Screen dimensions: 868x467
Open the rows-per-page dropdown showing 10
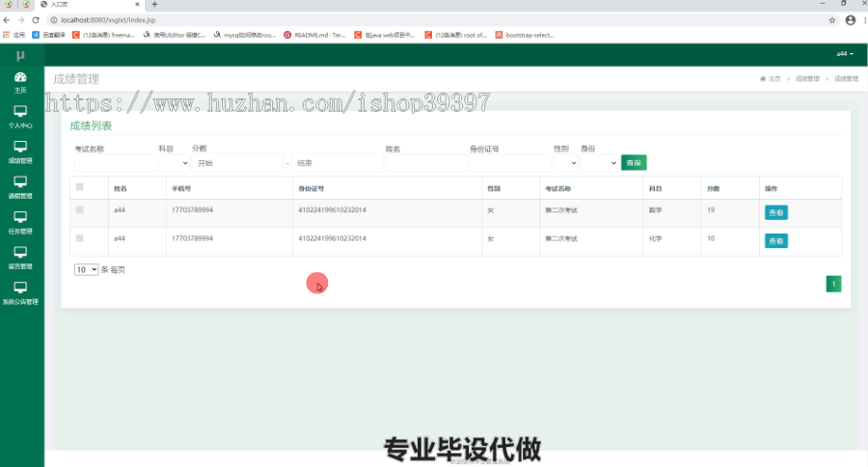(87, 270)
